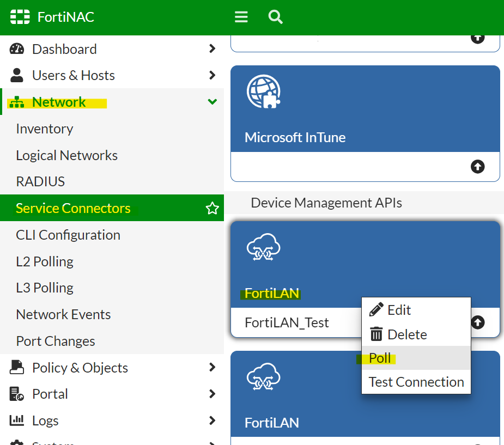Select Poll from the context menu
The height and width of the screenshot is (445, 504).
(380, 358)
